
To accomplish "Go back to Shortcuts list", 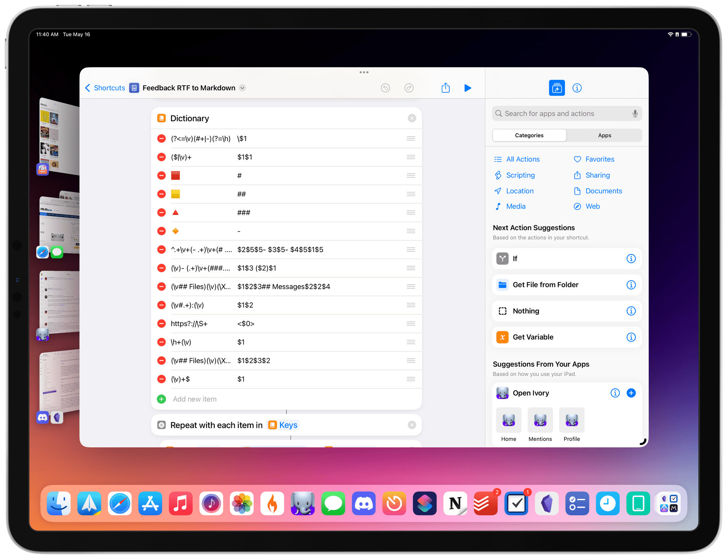I will tap(105, 88).
